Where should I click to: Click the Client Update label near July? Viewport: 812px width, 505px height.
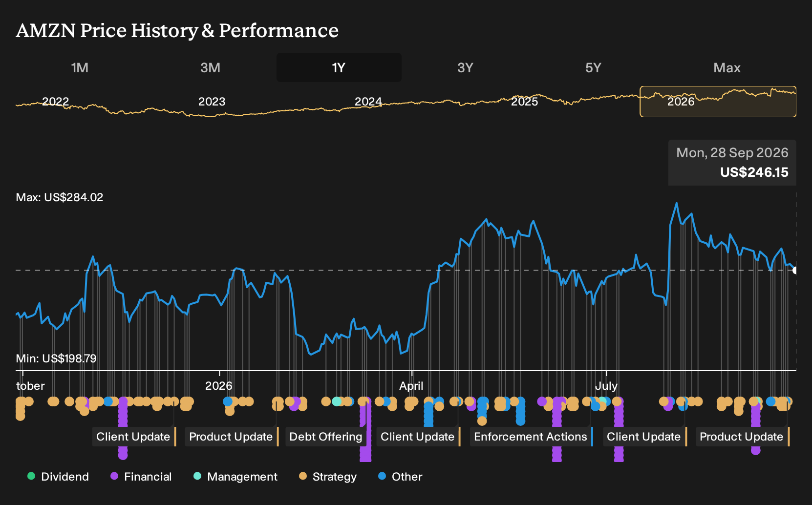click(644, 437)
